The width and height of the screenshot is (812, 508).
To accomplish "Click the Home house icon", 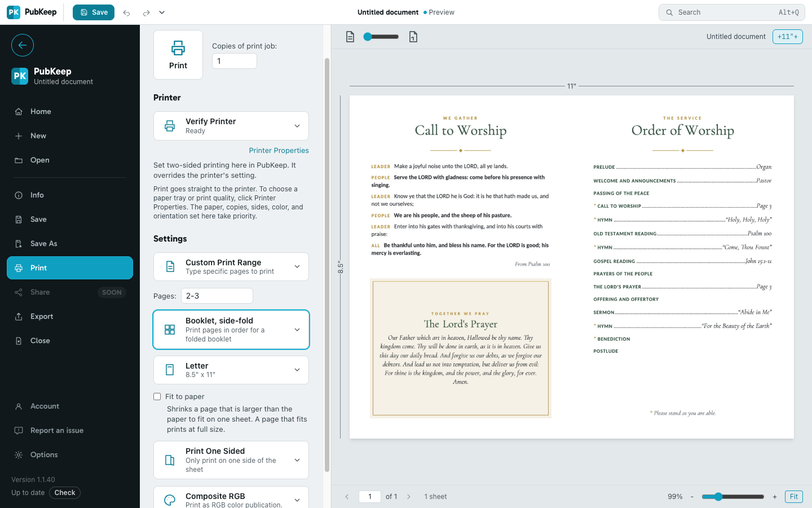I will click(19, 112).
